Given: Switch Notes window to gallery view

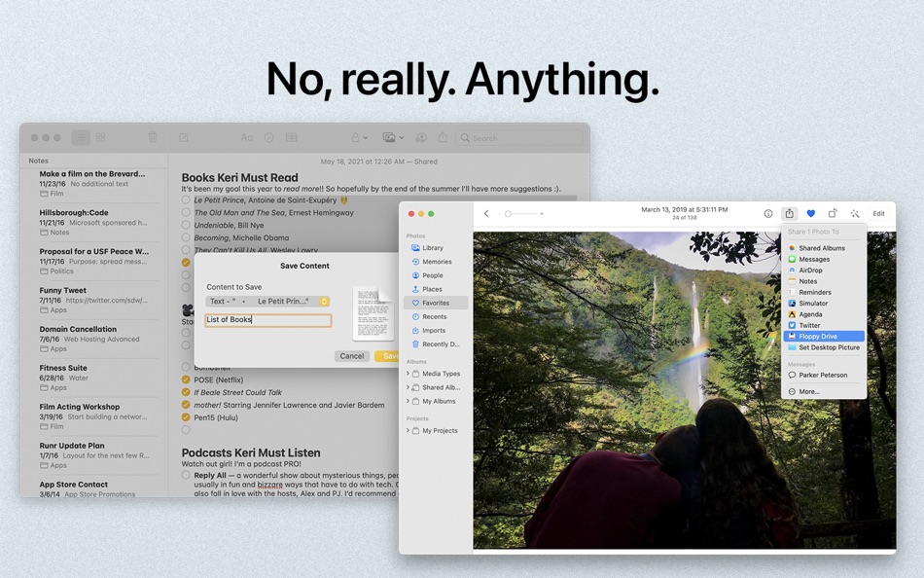Looking at the screenshot, I should pos(101,137).
